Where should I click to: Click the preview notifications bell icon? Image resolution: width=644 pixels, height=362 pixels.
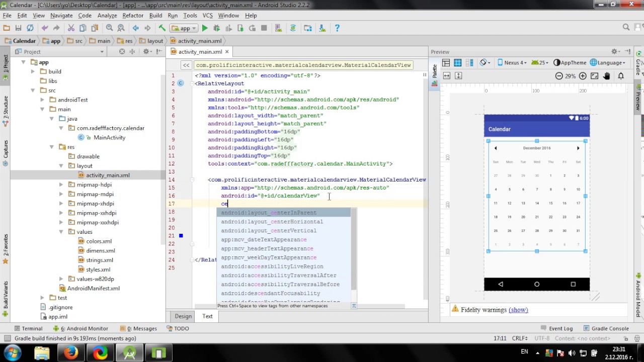(x=621, y=76)
